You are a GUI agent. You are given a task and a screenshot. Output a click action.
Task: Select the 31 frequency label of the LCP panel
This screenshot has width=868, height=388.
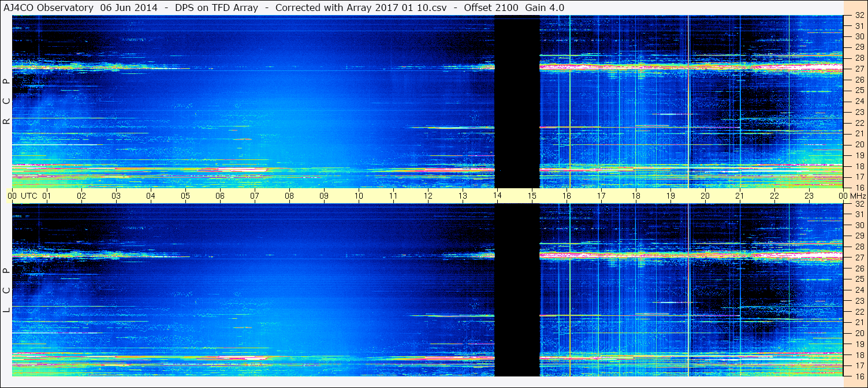[x=859, y=214]
